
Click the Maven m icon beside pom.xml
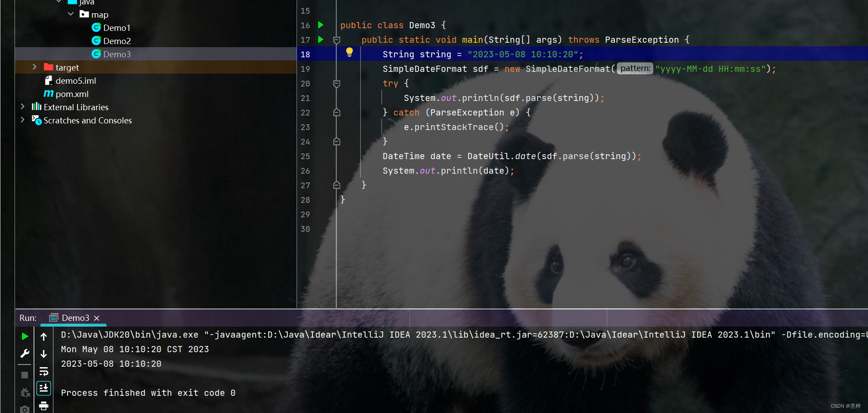point(49,93)
